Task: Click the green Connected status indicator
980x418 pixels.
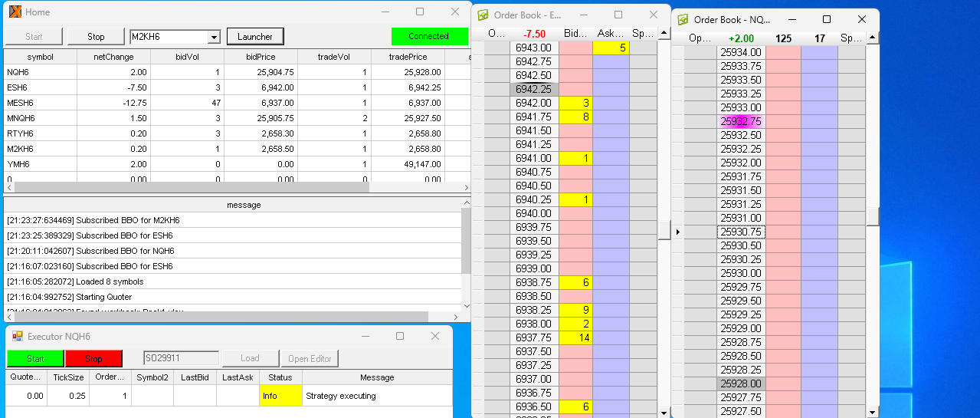Action: (429, 36)
